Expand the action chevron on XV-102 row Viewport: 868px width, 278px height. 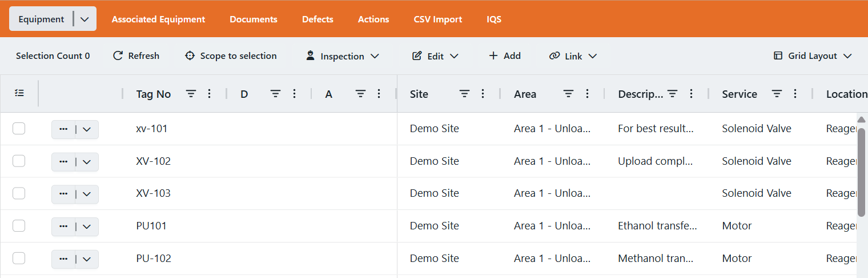(x=87, y=162)
